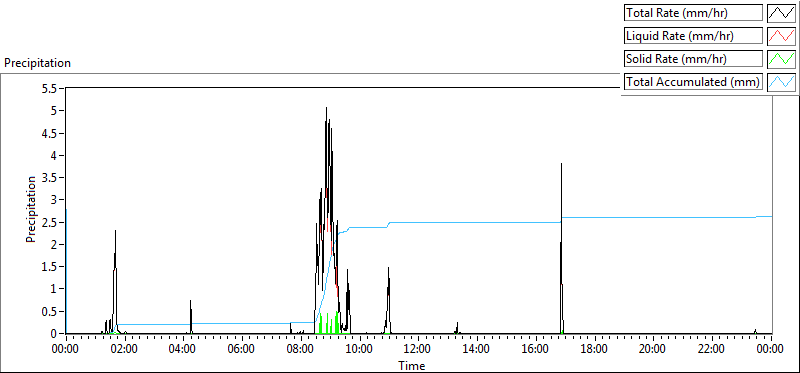Viewport: 800px width, 373px height.
Task: Click the Time axis label
Action: click(411, 365)
